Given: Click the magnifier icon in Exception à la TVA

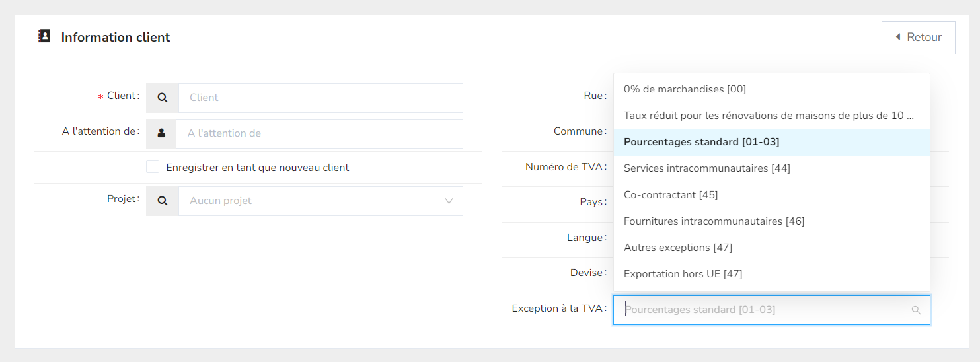Looking at the screenshot, I should click(x=916, y=310).
